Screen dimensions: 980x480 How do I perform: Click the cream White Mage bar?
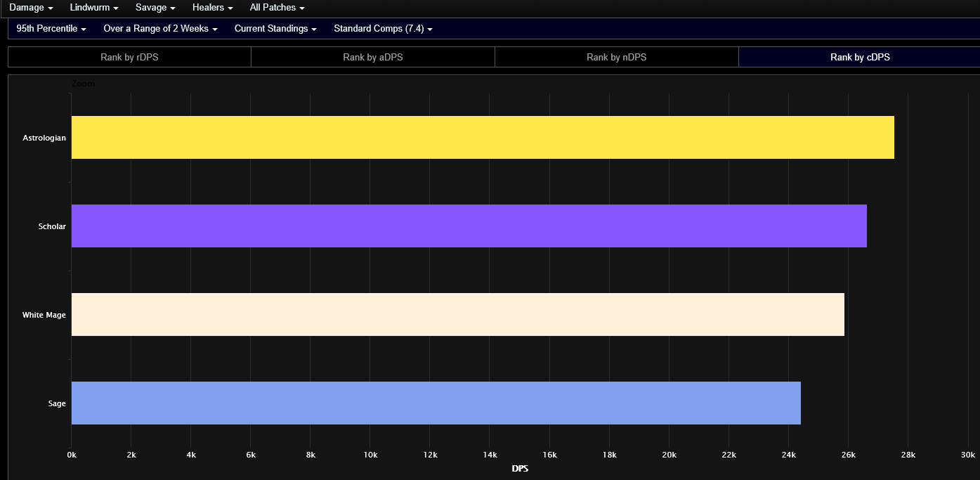(458, 314)
